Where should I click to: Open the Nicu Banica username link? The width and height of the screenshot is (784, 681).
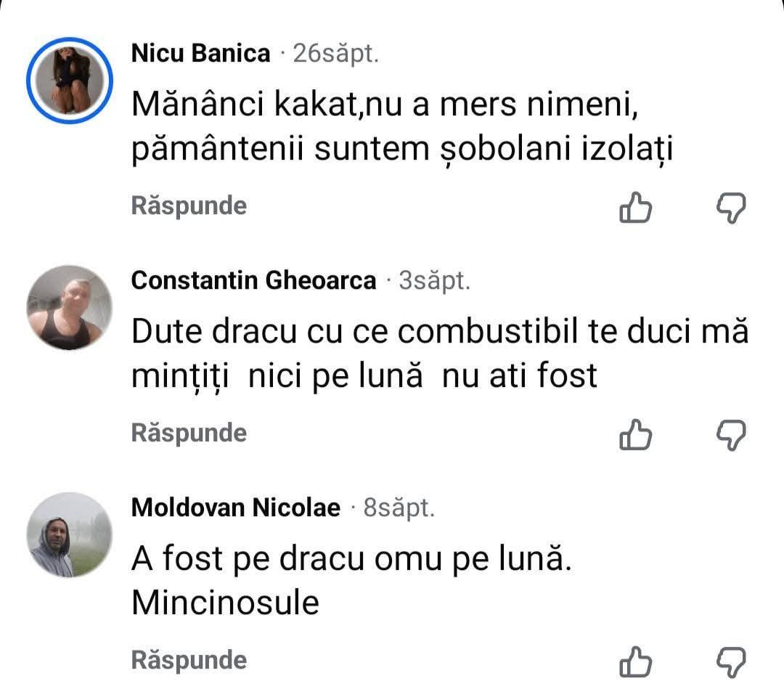coord(200,54)
